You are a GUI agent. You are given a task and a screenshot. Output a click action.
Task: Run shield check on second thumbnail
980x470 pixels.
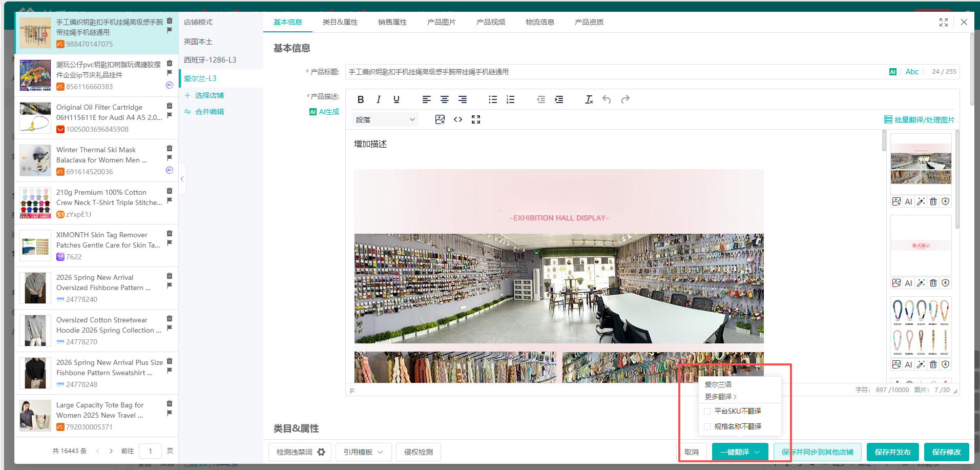coord(946,283)
